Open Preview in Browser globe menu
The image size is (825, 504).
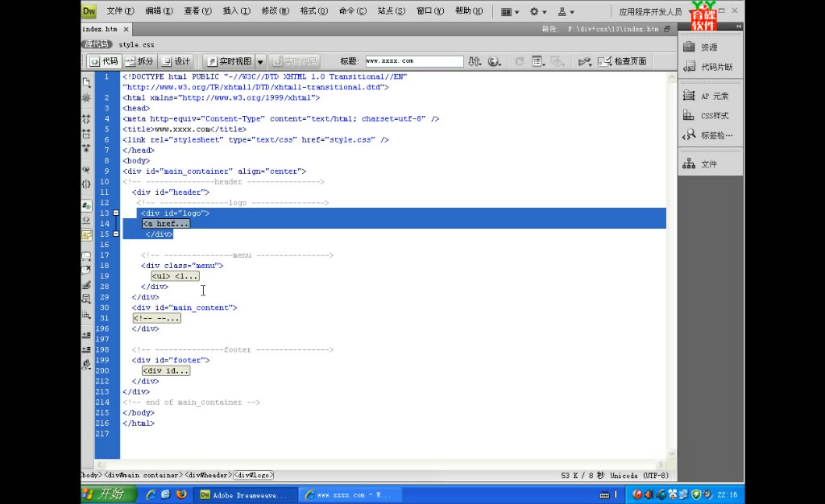[494, 61]
